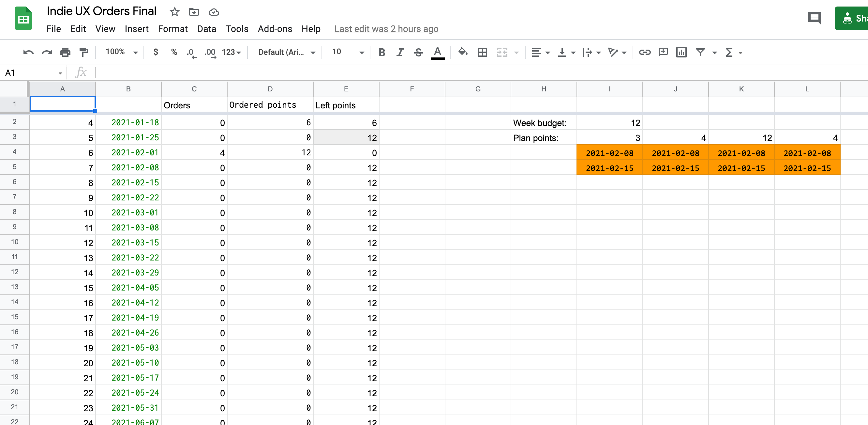The image size is (868, 425).
Task: Toggle bold formatting
Action: 382,52
